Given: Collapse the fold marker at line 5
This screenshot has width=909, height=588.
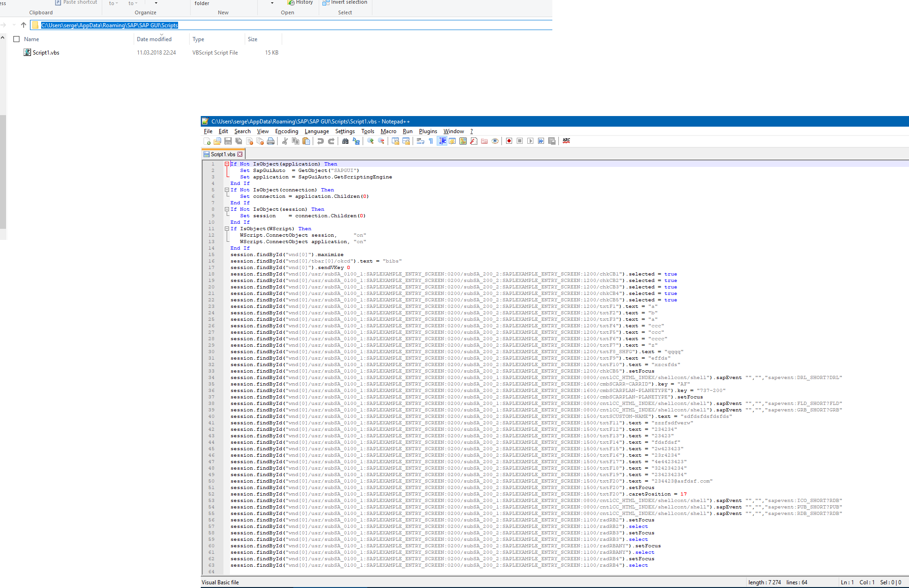Looking at the screenshot, I should (227, 190).
